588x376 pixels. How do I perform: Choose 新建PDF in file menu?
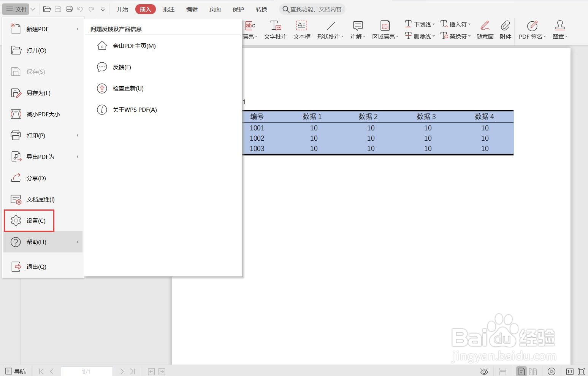pos(43,29)
